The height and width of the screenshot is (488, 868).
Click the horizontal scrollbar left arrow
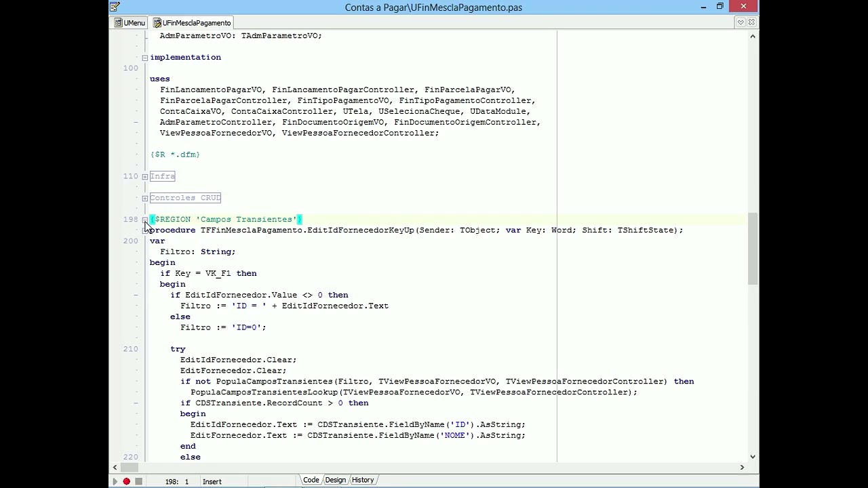[115, 467]
